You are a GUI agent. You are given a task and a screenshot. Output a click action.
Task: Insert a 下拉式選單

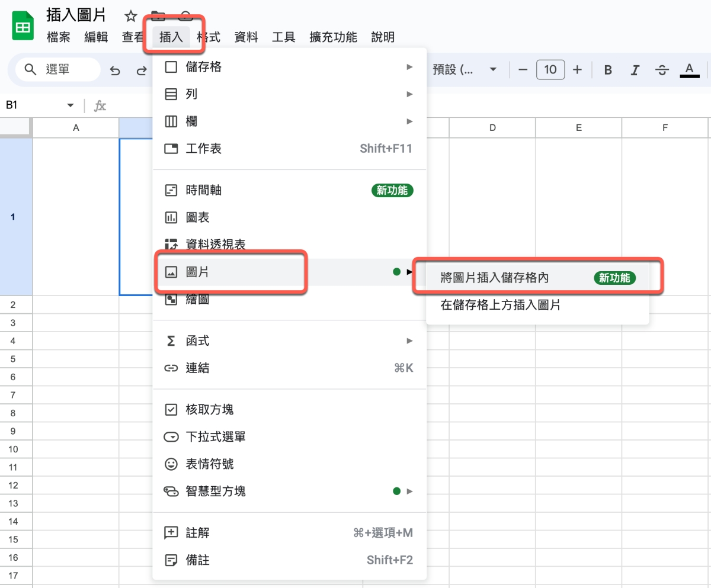tap(289, 436)
